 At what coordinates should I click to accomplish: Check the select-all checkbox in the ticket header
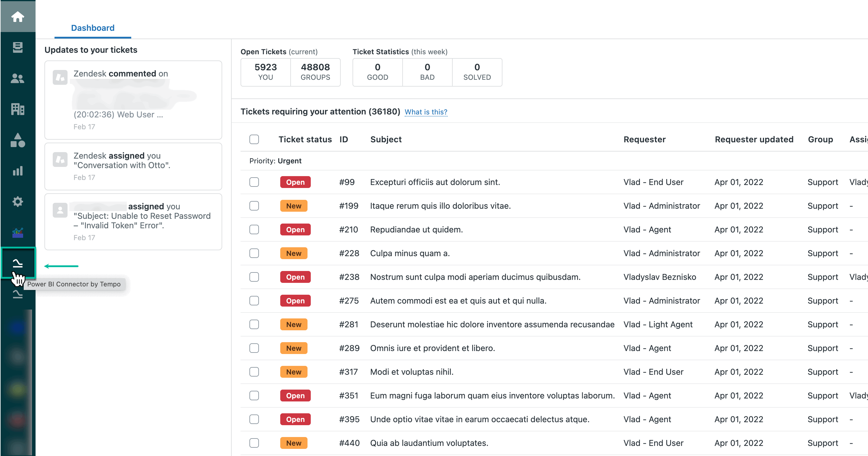(x=254, y=139)
